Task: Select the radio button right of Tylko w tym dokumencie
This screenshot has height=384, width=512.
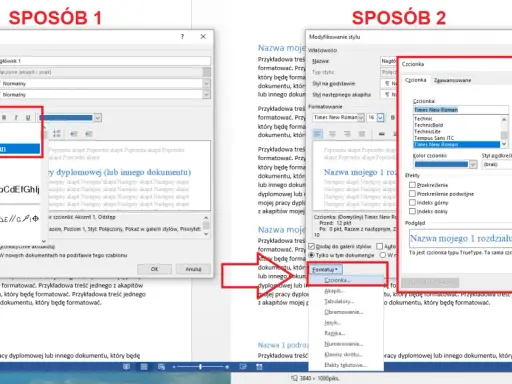Action: point(383,255)
